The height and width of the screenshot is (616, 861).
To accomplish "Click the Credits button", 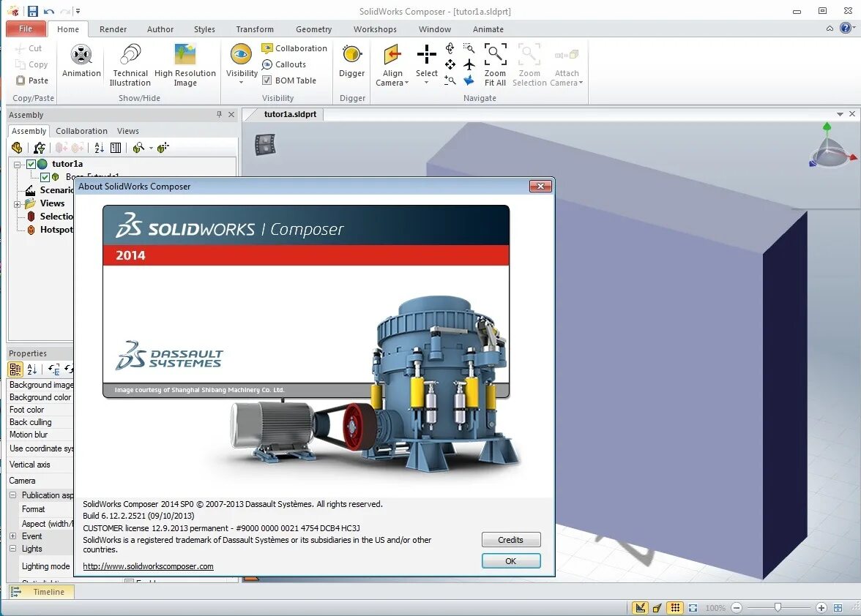I will [x=510, y=539].
